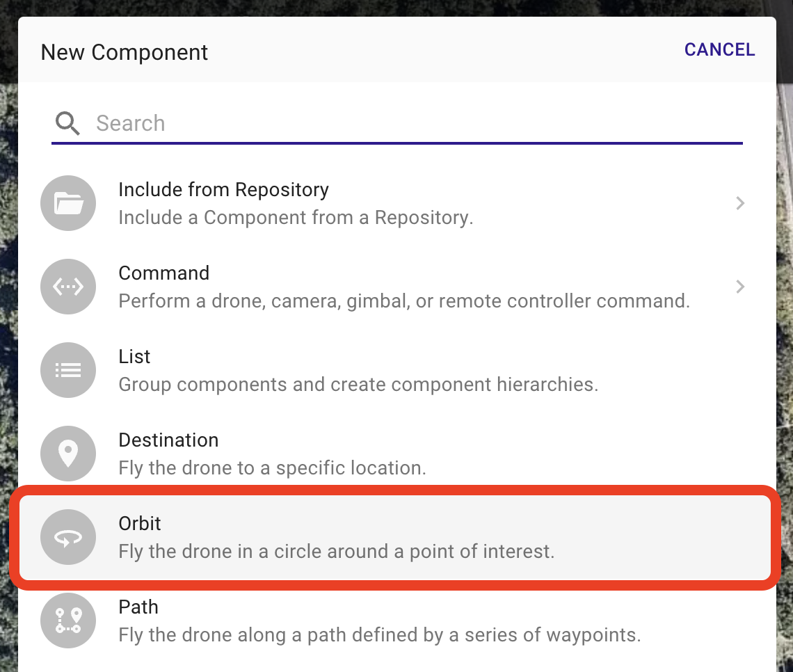The height and width of the screenshot is (672, 793).
Task: Select the Destination component title
Action: (168, 440)
